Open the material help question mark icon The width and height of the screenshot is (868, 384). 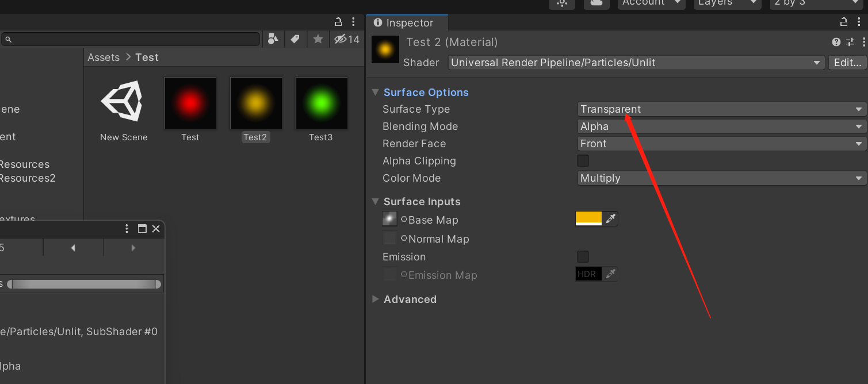pyautogui.click(x=836, y=42)
